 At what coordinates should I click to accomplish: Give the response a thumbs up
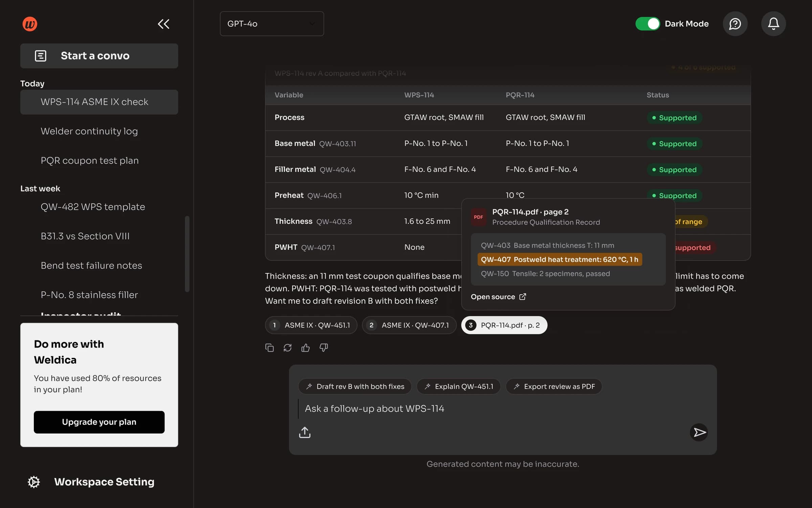point(306,348)
